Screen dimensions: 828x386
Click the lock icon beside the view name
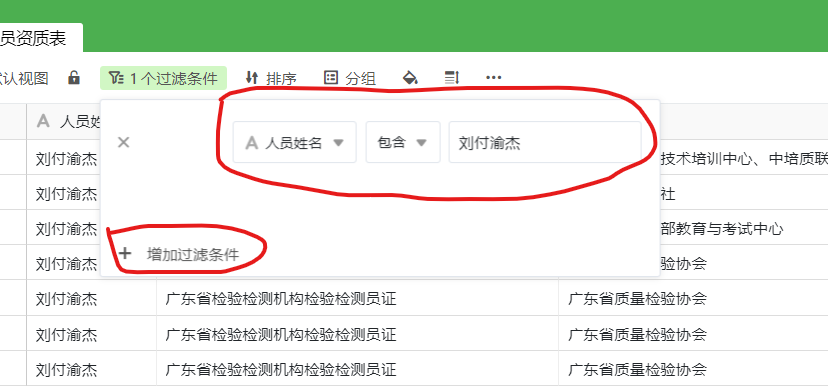tap(74, 78)
